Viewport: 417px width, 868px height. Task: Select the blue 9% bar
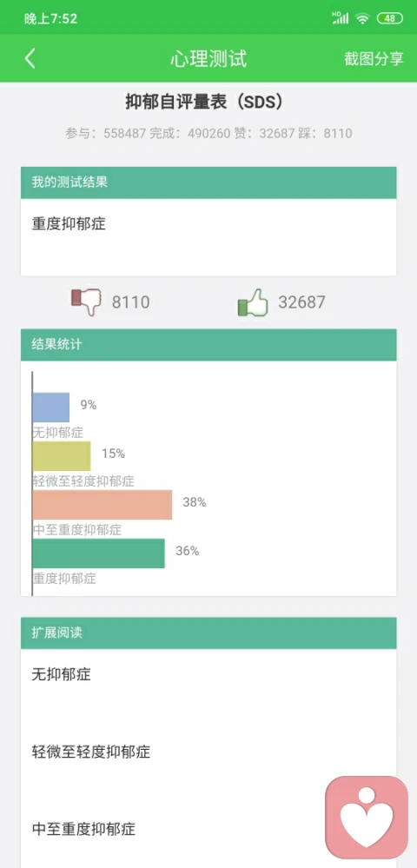click(x=51, y=407)
